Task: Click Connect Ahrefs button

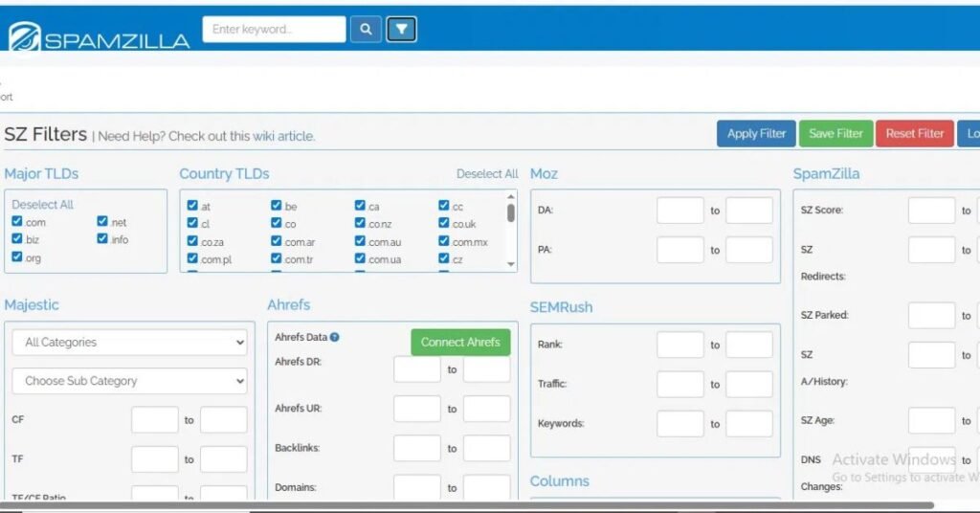Action: pos(460,343)
